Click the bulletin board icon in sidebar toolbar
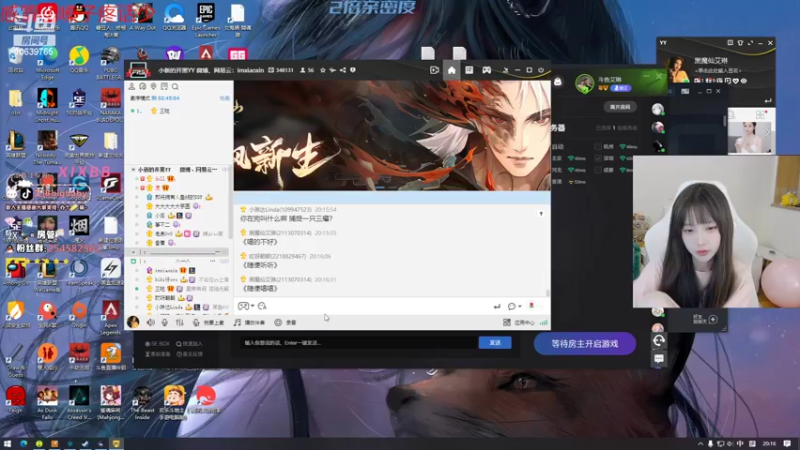Screen dimensions: 800x450 (164, 87)
